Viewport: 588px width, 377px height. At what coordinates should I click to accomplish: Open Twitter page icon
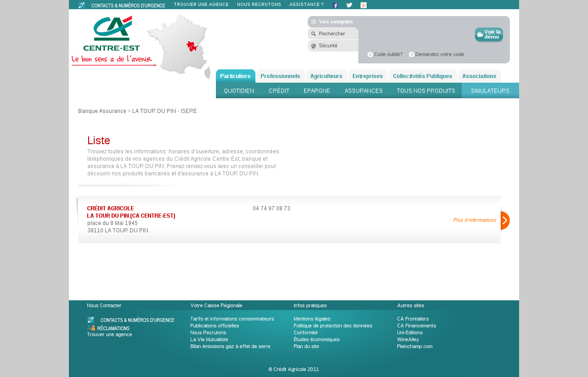tap(349, 6)
